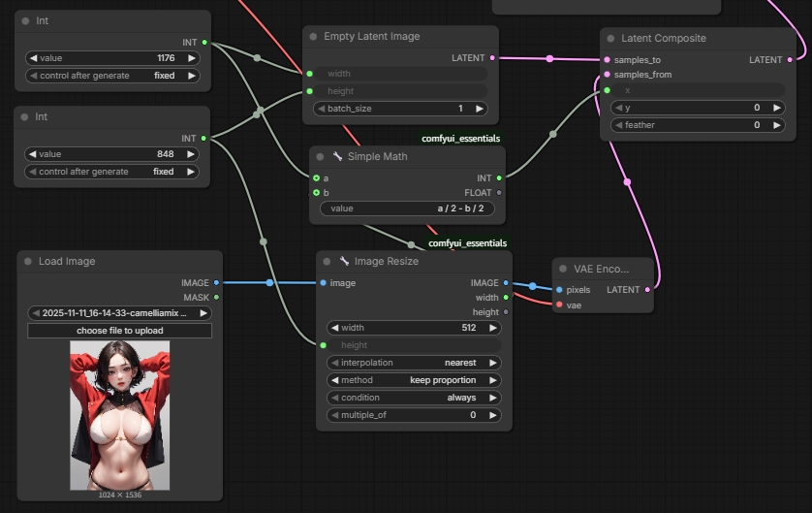
Task: Open the method dropdown set to keep proportion
Action: 415,380
